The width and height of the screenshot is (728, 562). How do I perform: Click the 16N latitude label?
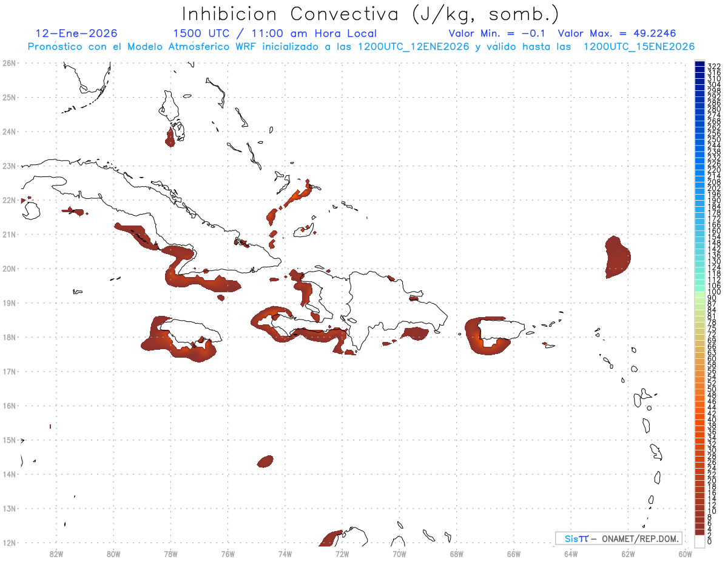click(9, 406)
